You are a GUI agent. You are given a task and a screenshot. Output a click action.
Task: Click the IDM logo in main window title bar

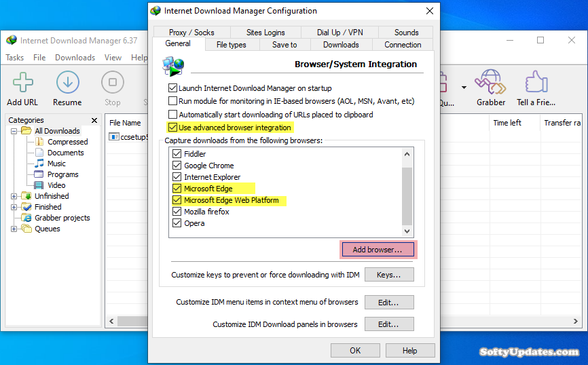pos(12,40)
